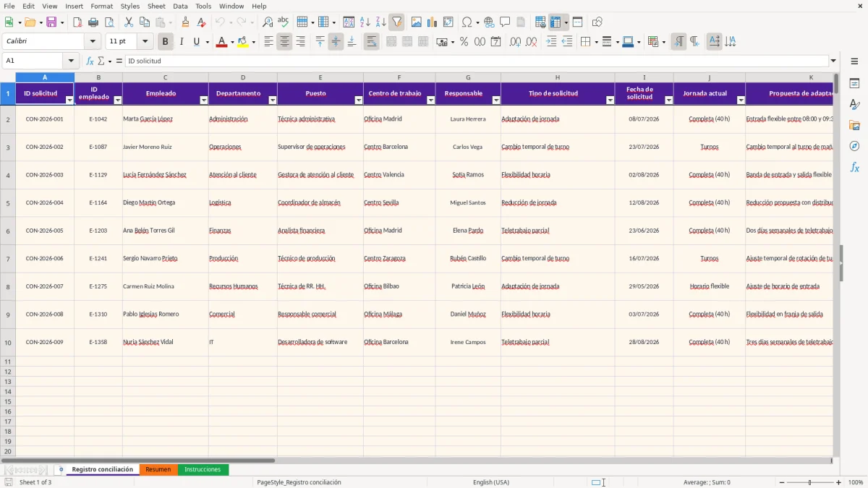868x488 pixels.
Task: Select row header 5
Action: pyautogui.click(x=8, y=203)
